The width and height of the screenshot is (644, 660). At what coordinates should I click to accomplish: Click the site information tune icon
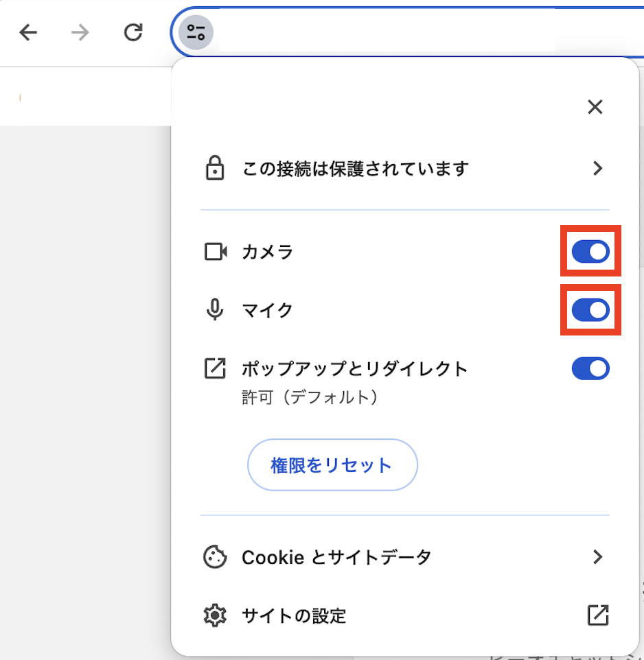[196, 32]
